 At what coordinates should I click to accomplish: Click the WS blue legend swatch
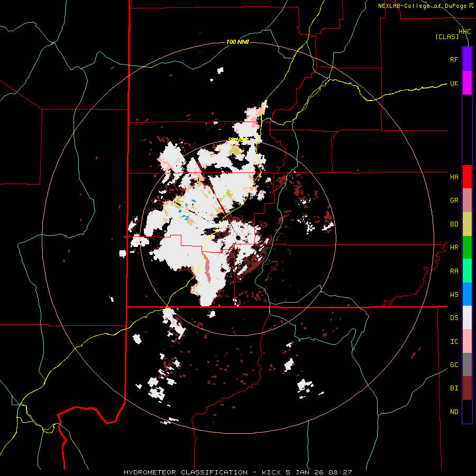tap(467, 294)
